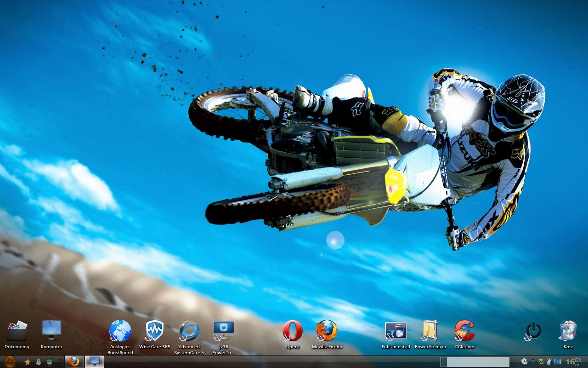Click the taskbar clock showing 16:51
The width and height of the screenshot is (588, 368).
tap(573, 362)
